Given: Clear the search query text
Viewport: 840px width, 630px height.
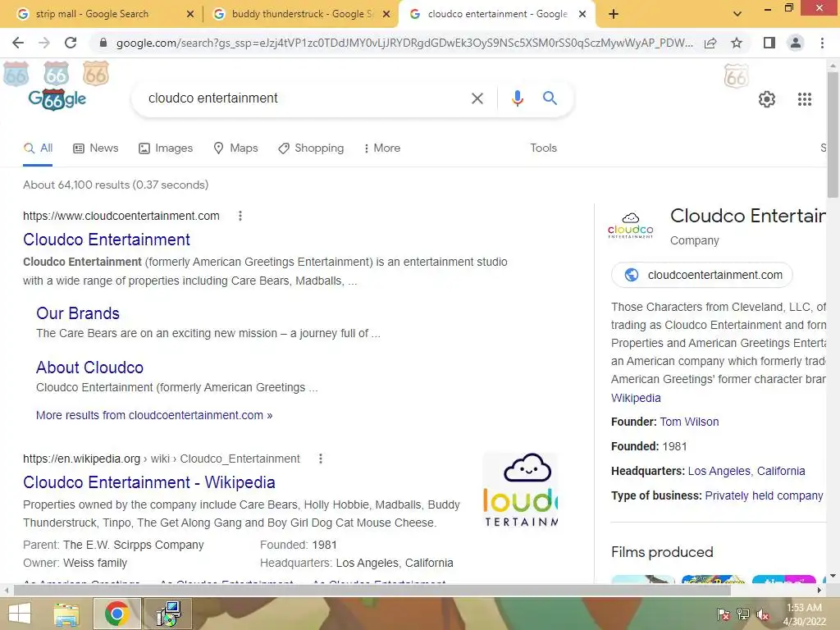Looking at the screenshot, I should (x=477, y=98).
